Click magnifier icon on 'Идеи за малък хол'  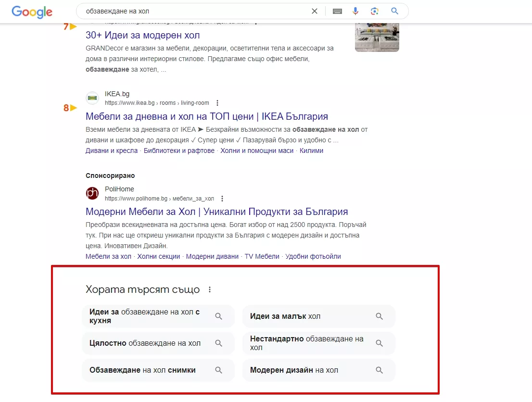point(380,316)
